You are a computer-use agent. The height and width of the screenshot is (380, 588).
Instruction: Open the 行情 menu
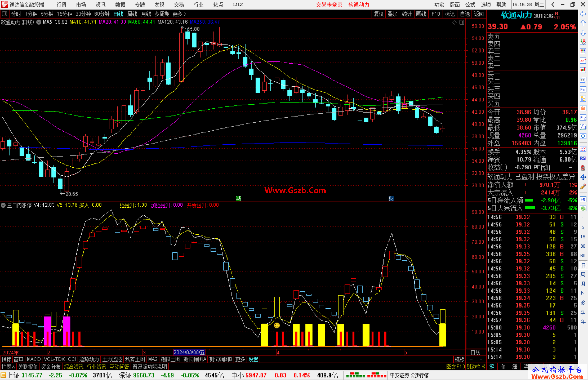[62, 5]
